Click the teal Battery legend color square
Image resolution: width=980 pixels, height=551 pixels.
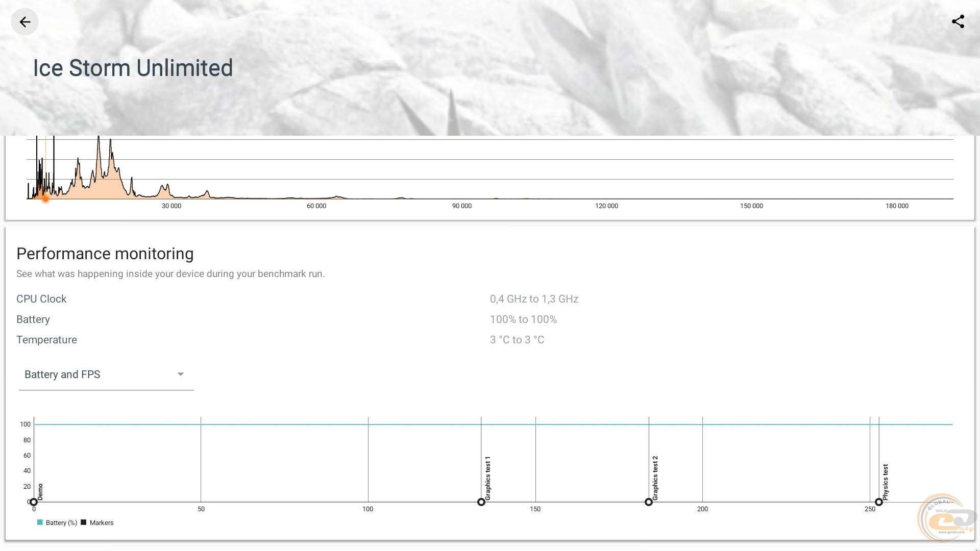[40, 522]
